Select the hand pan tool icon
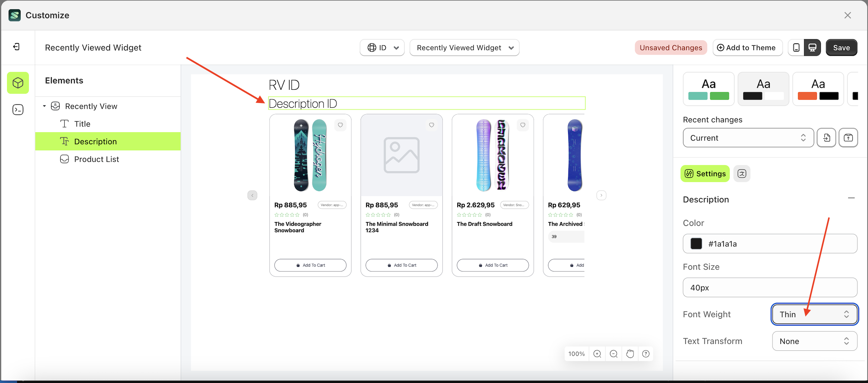The image size is (868, 383). (x=630, y=354)
